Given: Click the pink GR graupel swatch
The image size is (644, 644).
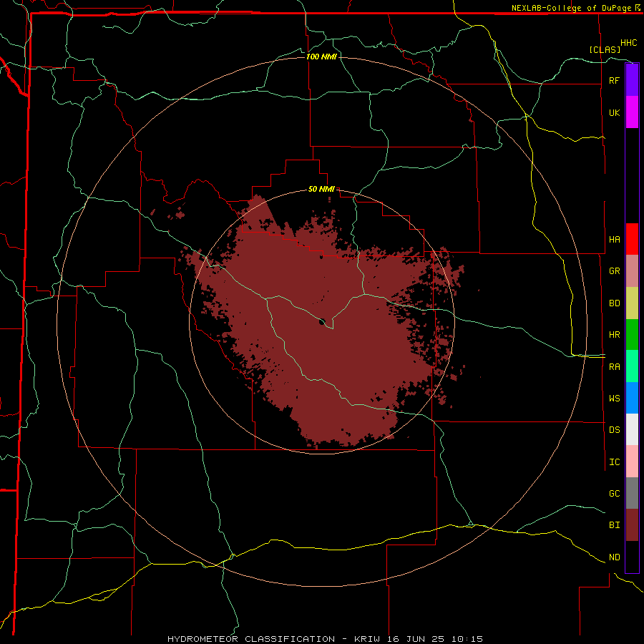Looking at the screenshot, I should (x=632, y=271).
